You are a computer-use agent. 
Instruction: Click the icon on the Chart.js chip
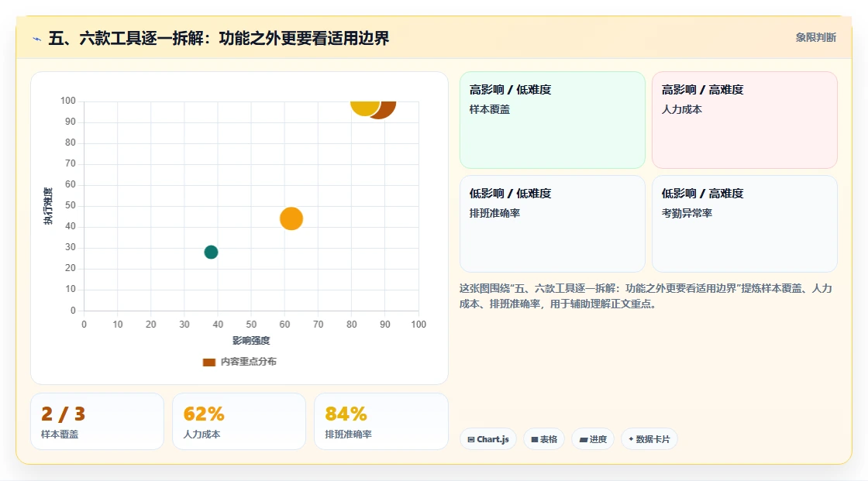[471, 439]
